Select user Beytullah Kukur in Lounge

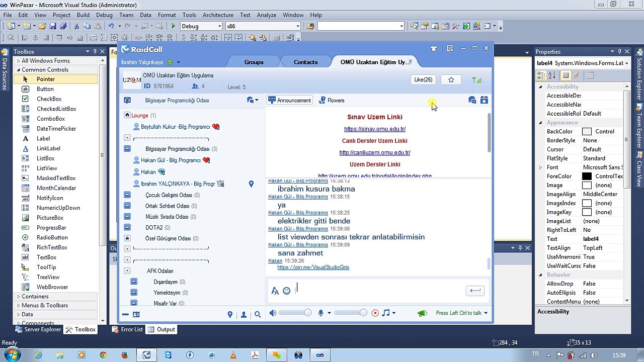(175, 127)
